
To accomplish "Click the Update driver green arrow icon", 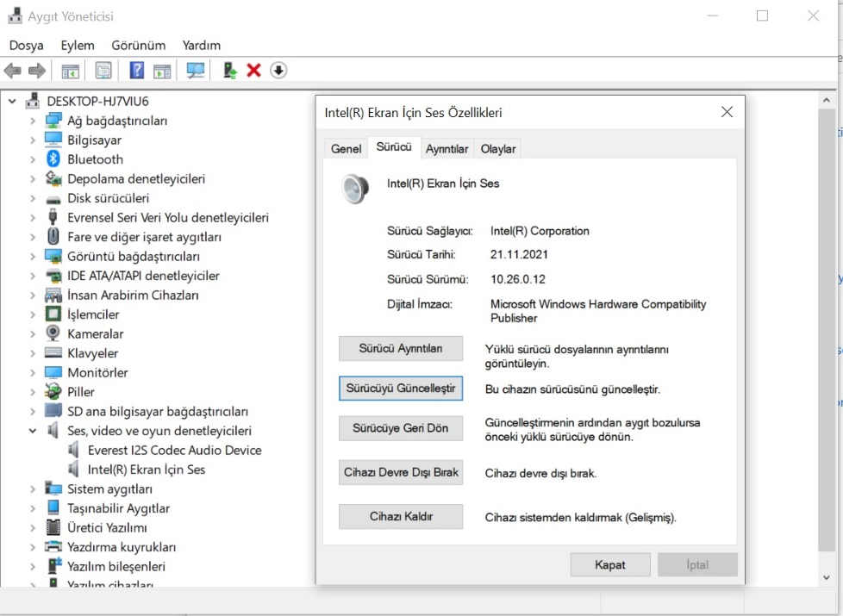I will pos(230,71).
